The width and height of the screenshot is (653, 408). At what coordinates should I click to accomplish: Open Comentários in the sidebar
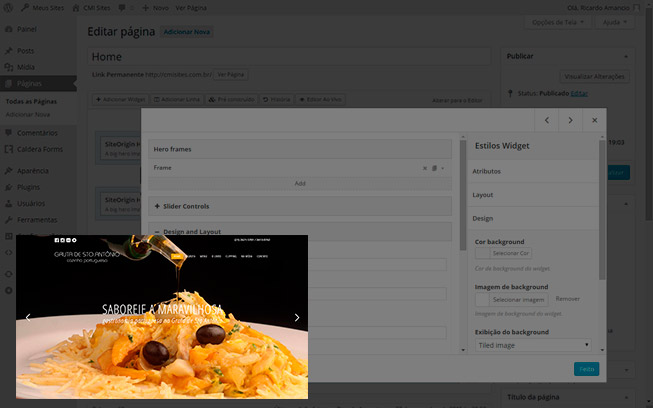pyautogui.click(x=37, y=133)
